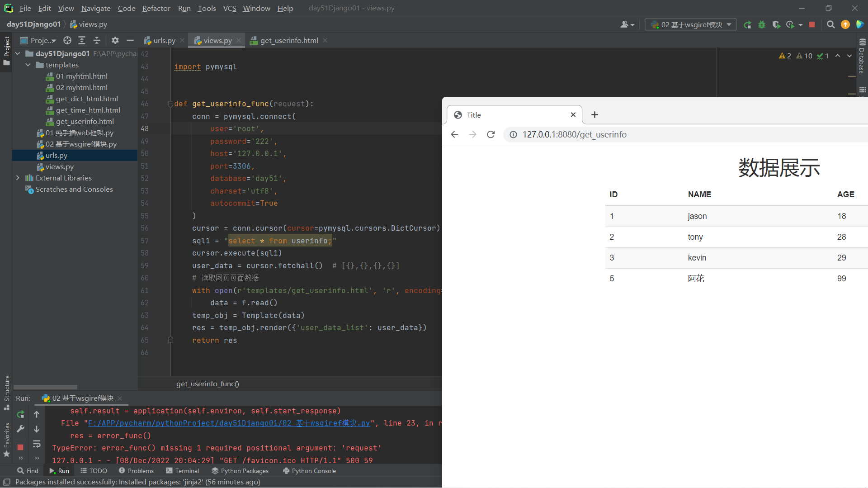Open Search Everywhere magnifier icon
This screenshot has width=868, height=488.
[x=830, y=25]
